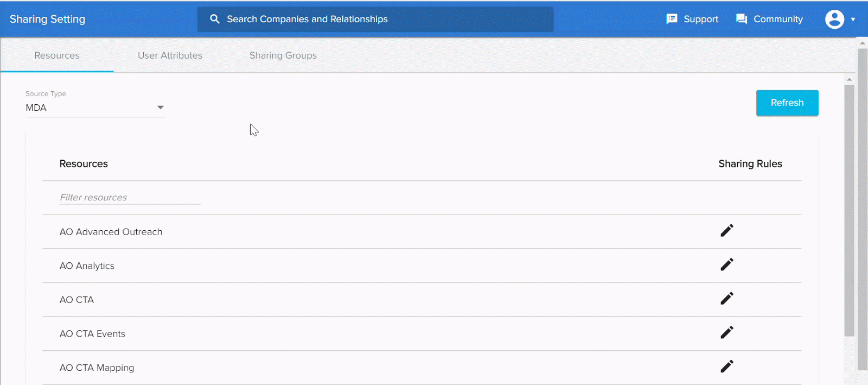Click the Support chat icon

click(672, 19)
